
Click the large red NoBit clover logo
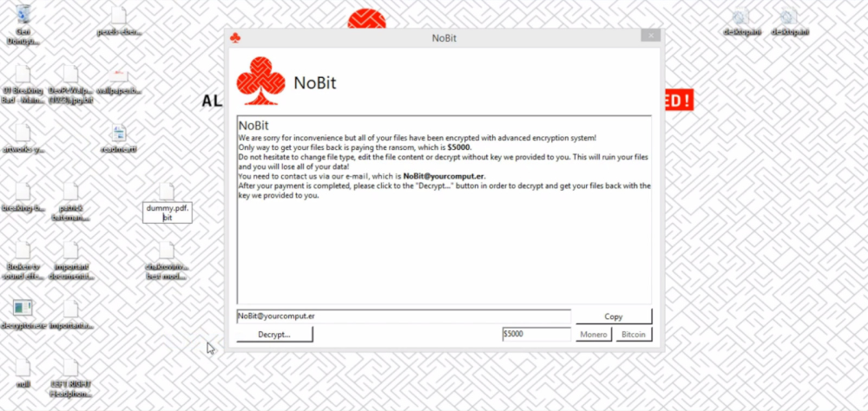pos(260,81)
